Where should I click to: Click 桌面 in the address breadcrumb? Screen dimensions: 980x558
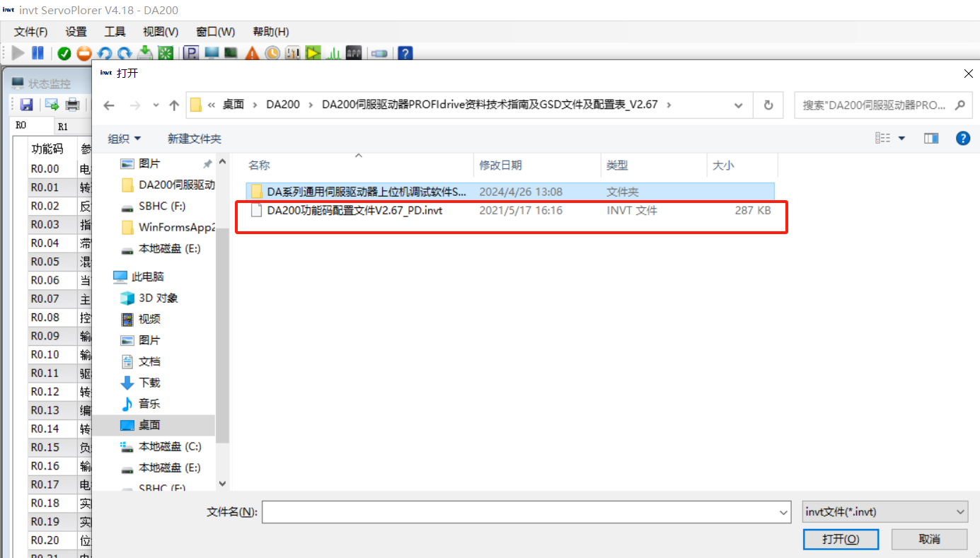[x=234, y=105]
